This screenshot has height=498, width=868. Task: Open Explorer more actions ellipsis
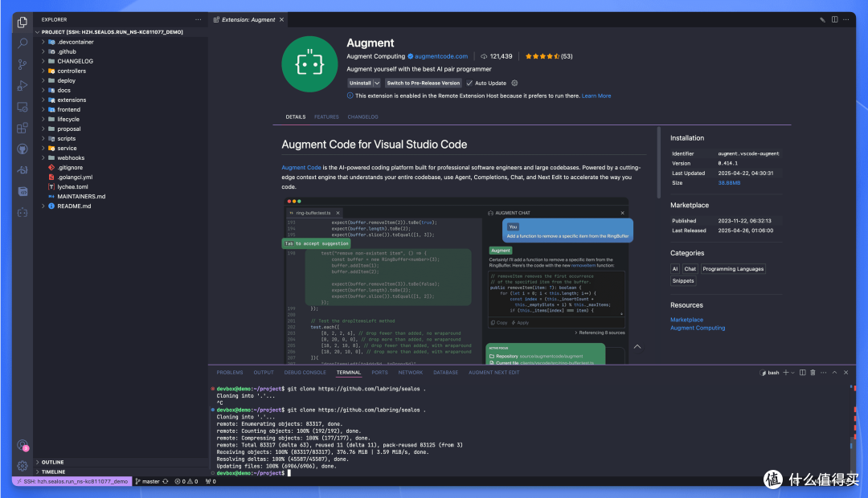click(x=199, y=19)
